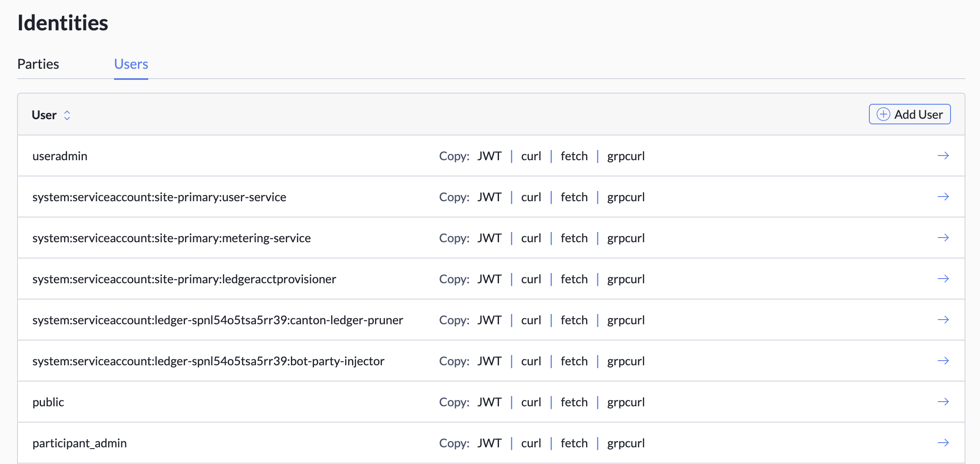Screen dimensions: 980x464
Task: Open details arrow for user-service account
Action: (943, 197)
